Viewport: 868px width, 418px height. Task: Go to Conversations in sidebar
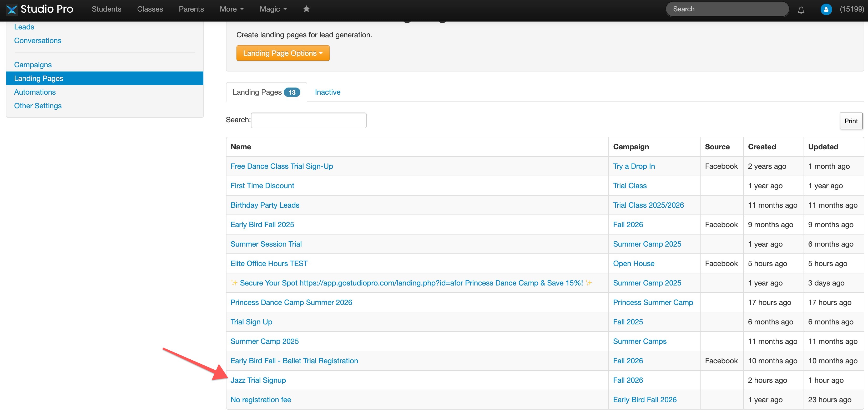pyautogui.click(x=38, y=41)
